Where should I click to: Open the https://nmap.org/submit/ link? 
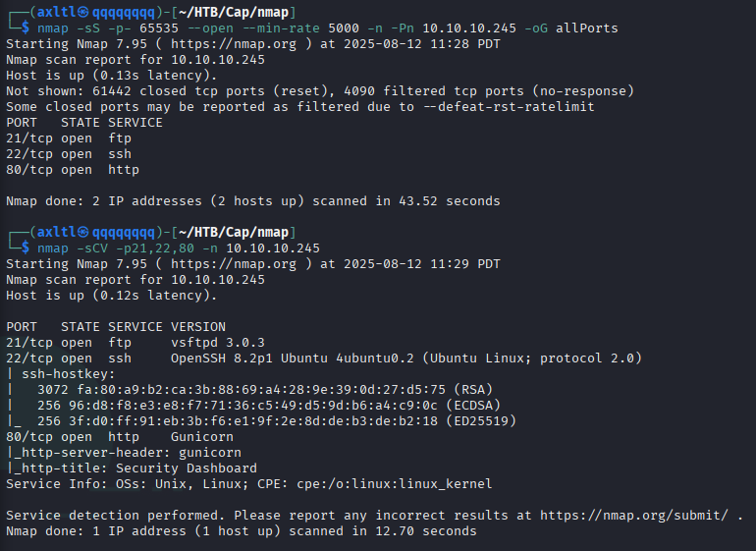(x=634, y=516)
